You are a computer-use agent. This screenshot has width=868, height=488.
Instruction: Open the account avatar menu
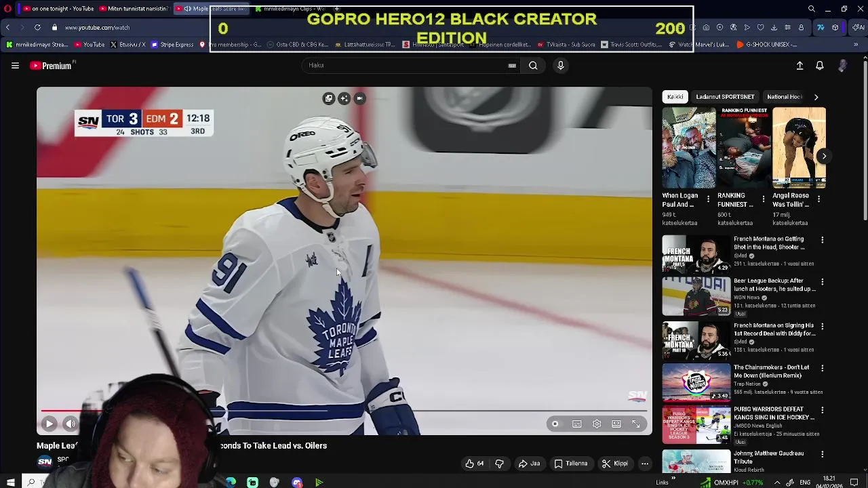tap(842, 66)
